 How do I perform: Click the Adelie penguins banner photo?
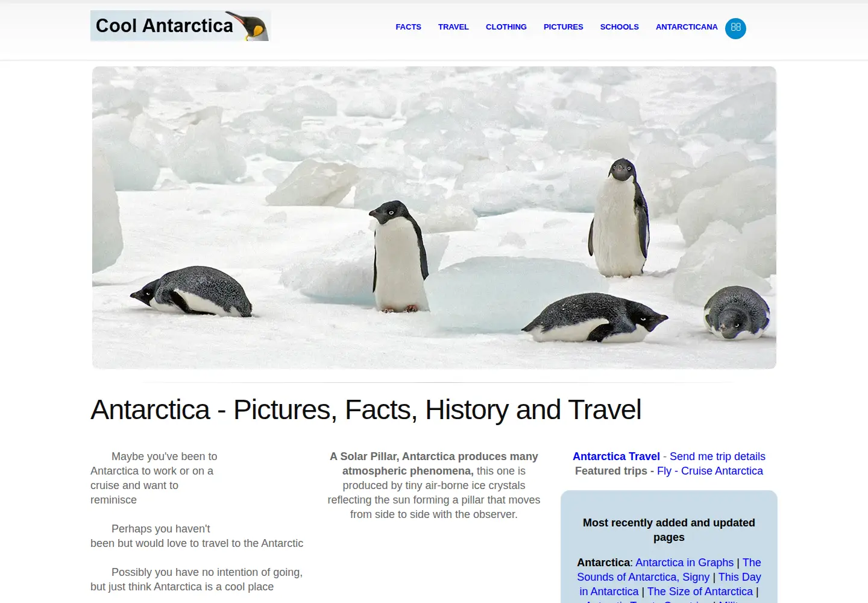pyautogui.click(x=434, y=218)
